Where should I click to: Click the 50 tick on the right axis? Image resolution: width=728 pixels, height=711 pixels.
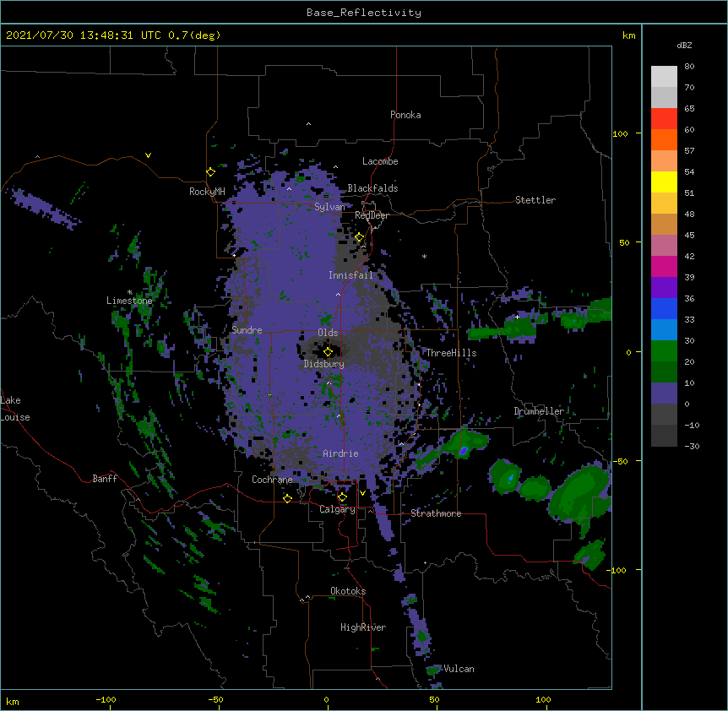624,242
